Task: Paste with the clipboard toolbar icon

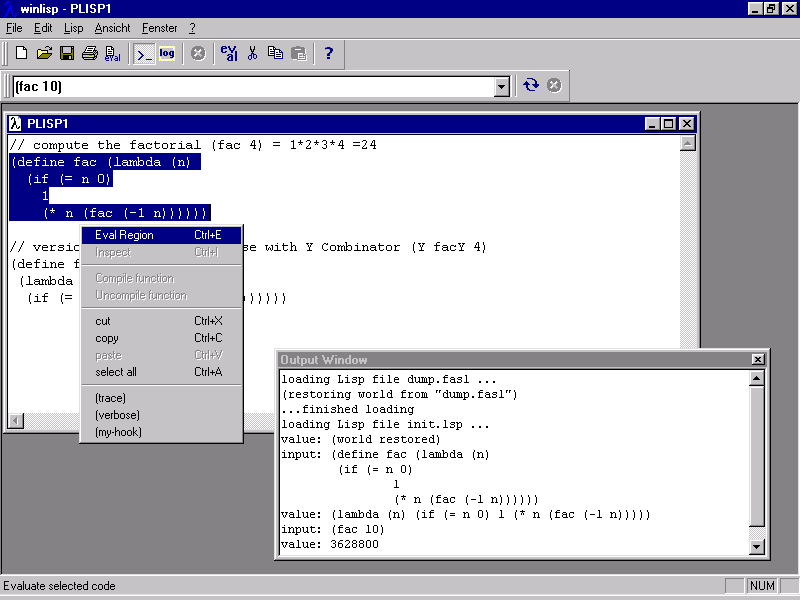Action: [x=298, y=53]
